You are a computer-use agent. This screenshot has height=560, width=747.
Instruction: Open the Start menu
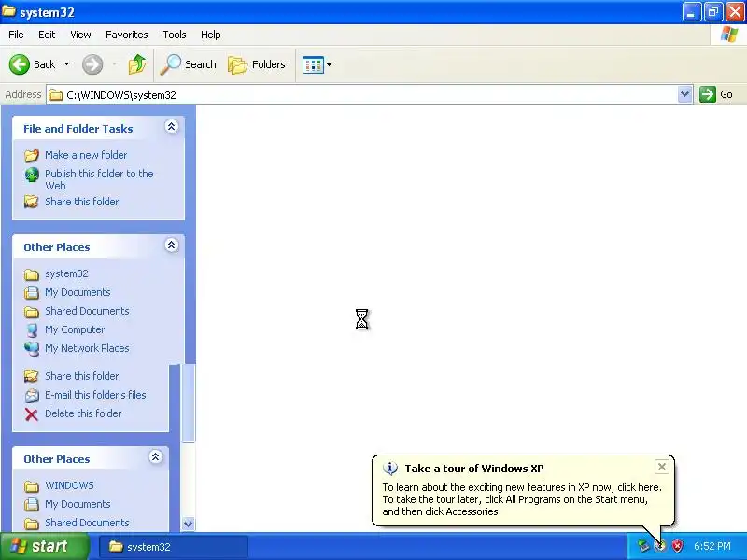pyautogui.click(x=44, y=546)
